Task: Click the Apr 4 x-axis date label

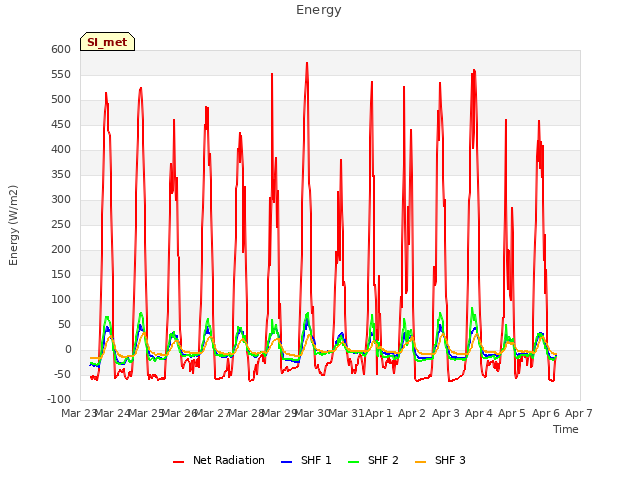Action: pyautogui.click(x=479, y=413)
